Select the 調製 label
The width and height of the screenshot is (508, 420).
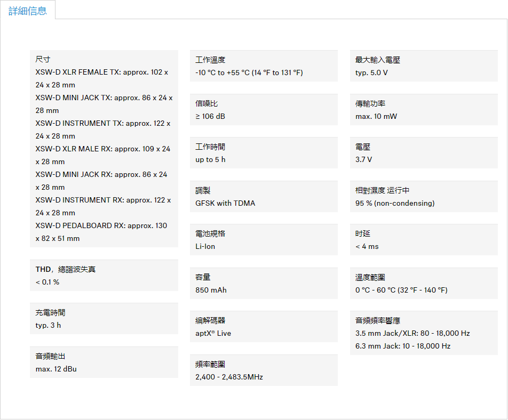tap(203, 191)
